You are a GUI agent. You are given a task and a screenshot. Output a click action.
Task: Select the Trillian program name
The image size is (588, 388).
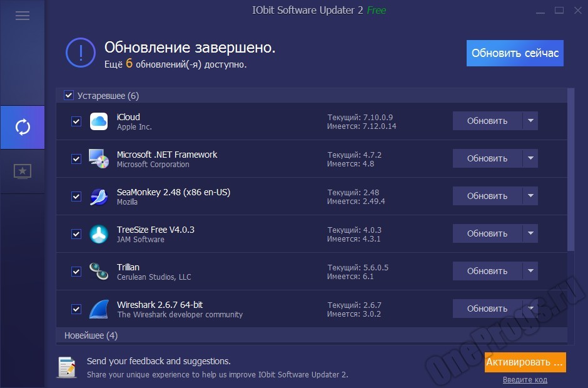click(x=128, y=267)
